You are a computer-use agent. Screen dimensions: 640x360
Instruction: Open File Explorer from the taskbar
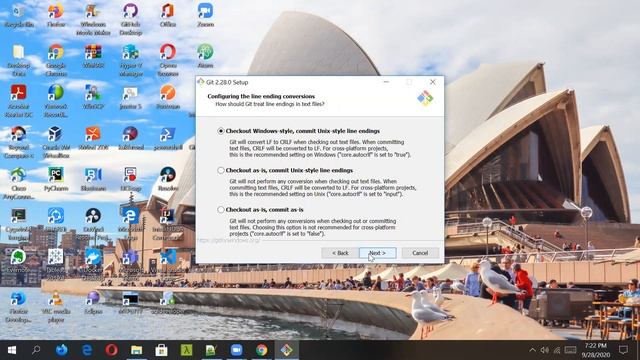pos(136,350)
